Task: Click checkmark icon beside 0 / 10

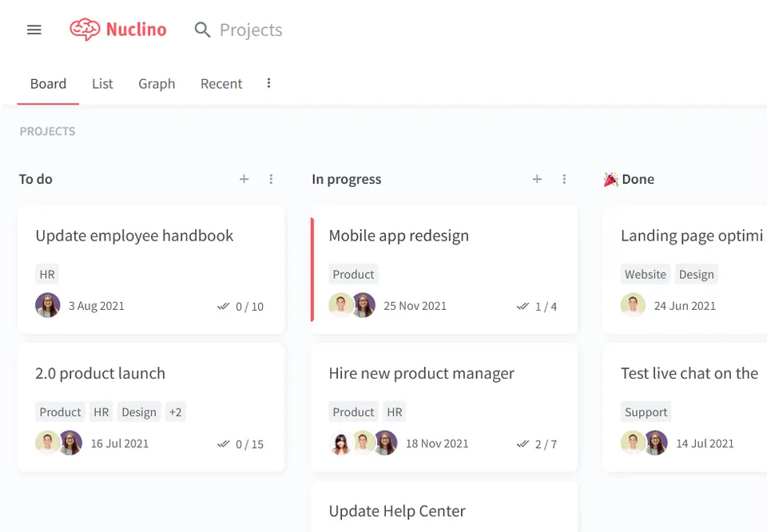Action: tap(223, 306)
